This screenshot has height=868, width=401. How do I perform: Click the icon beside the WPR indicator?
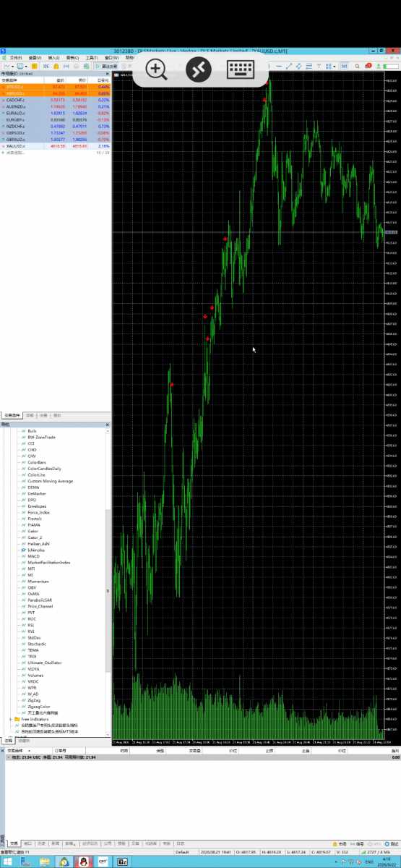tap(23, 688)
